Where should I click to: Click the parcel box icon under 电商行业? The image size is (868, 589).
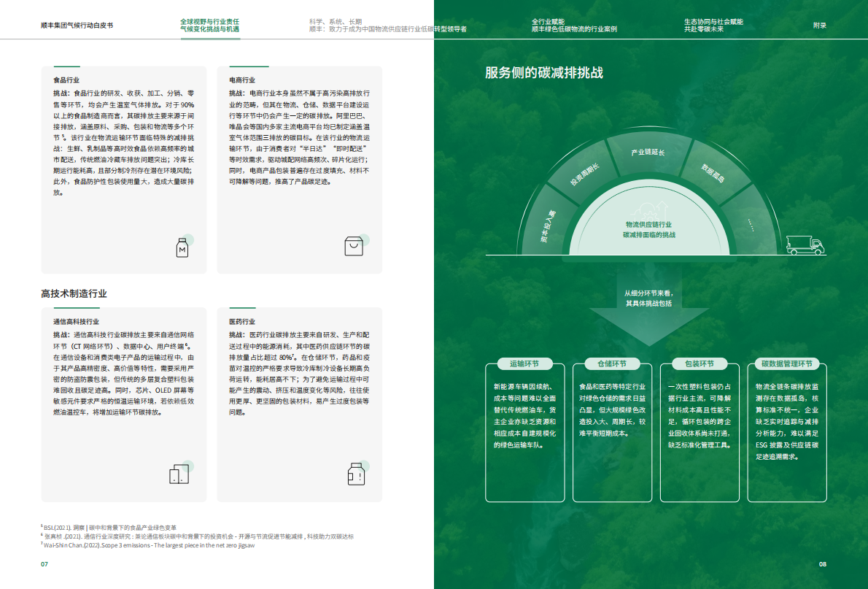[x=354, y=246]
